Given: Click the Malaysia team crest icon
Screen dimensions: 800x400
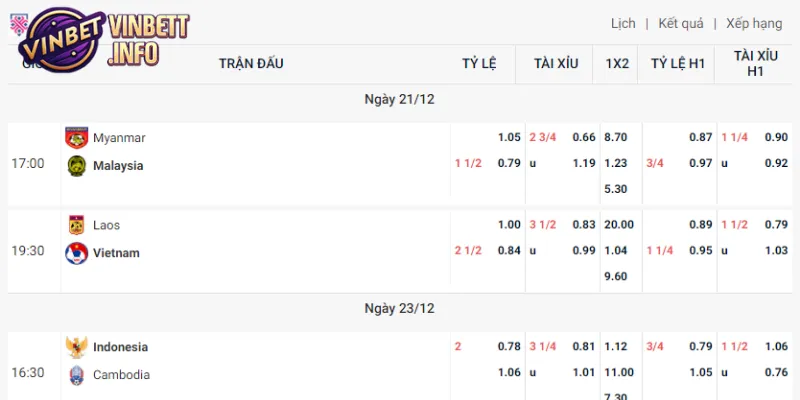Looking at the screenshot, I should 76,166.
